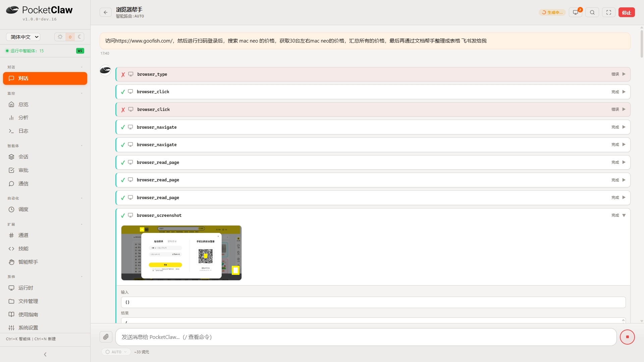The height and width of the screenshot is (362, 644).
Task: Collapse the browser_screenshot step details
Action: click(x=624, y=216)
